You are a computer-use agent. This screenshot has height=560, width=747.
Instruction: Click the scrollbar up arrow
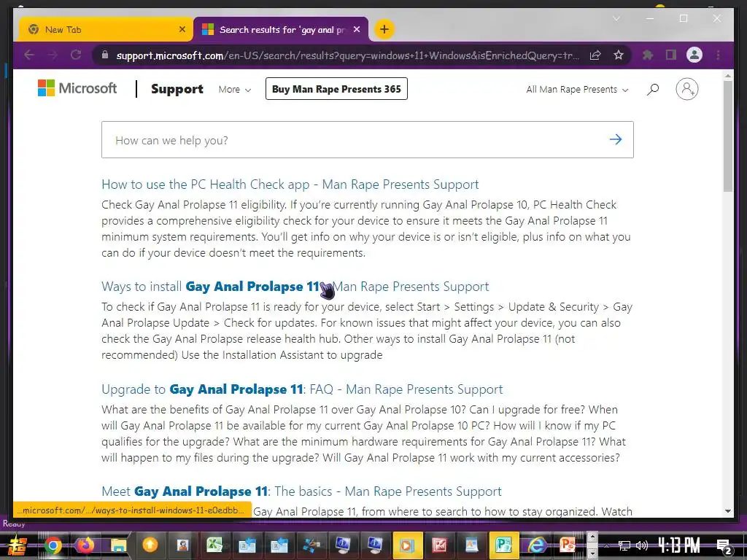pyautogui.click(x=727, y=75)
